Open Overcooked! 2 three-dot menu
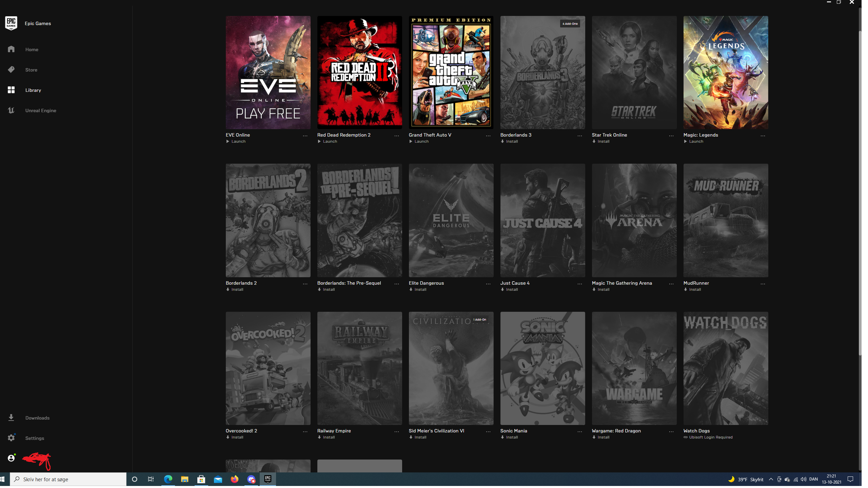The height and width of the screenshot is (488, 868). tap(305, 432)
